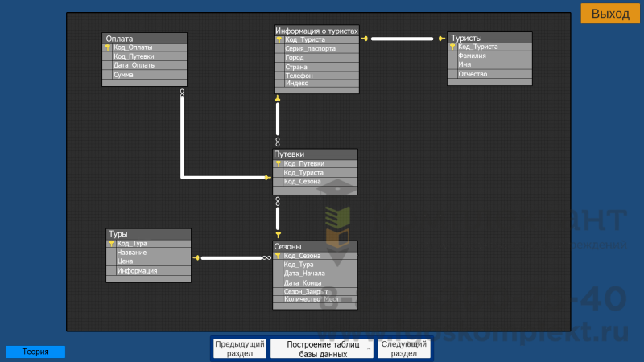Click primary key icon in Информация о туристах
This screenshot has width=644, height=362.
279,39
